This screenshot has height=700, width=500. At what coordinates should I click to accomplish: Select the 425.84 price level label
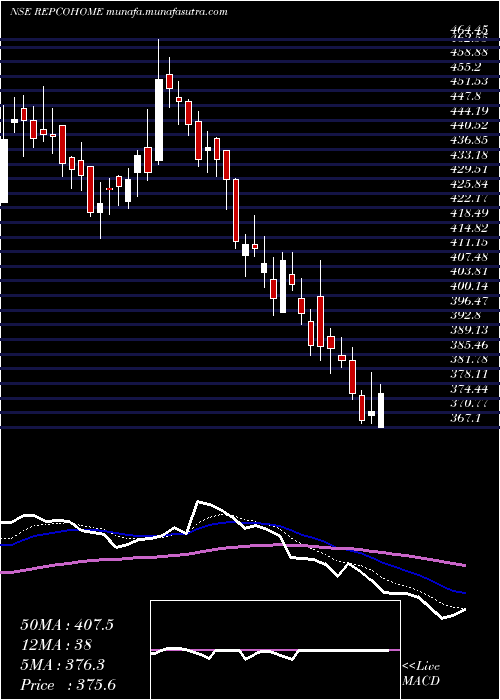tap(469, 184)
